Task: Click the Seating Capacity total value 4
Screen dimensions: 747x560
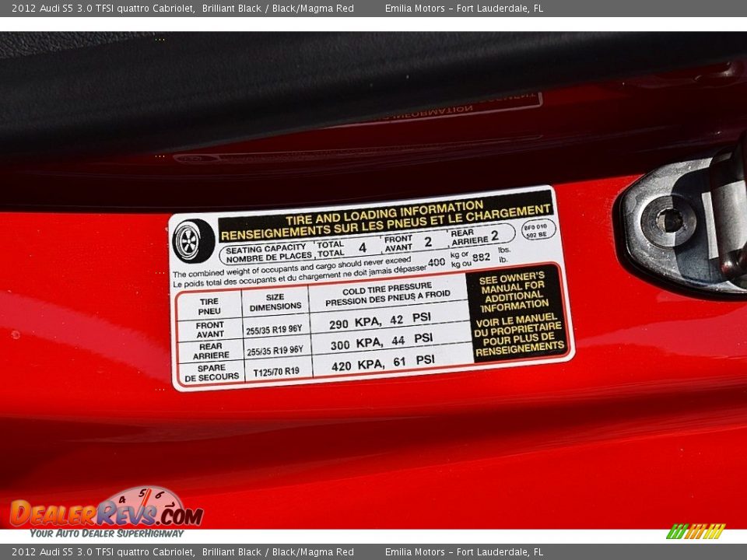Action: pos(362,248)
